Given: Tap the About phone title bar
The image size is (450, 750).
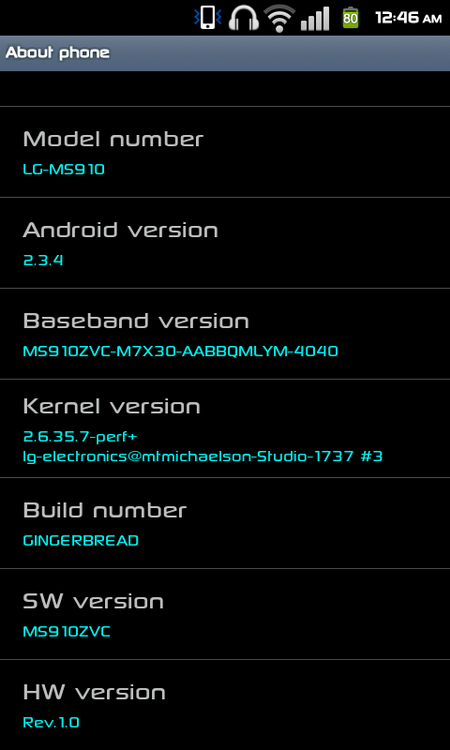Looking at the screenshot, I should (x=225, y=53).
